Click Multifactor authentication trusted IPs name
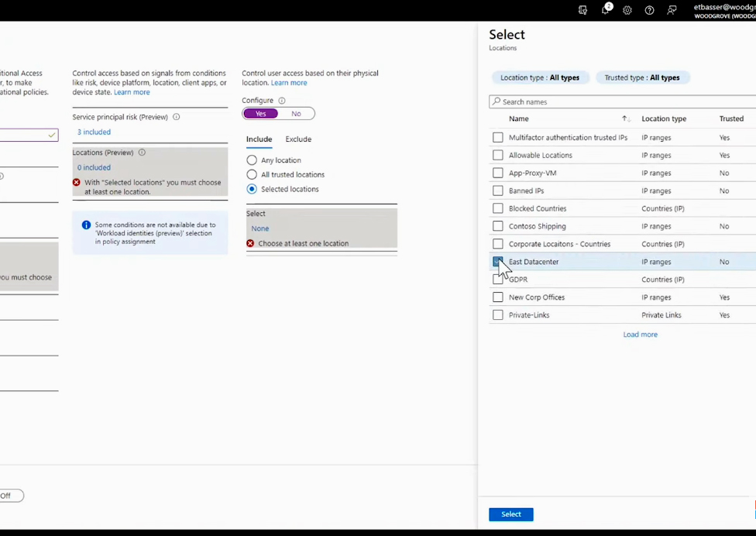This screenshot has width=756, height=536. pyautogui.click(x=568, y=137)
